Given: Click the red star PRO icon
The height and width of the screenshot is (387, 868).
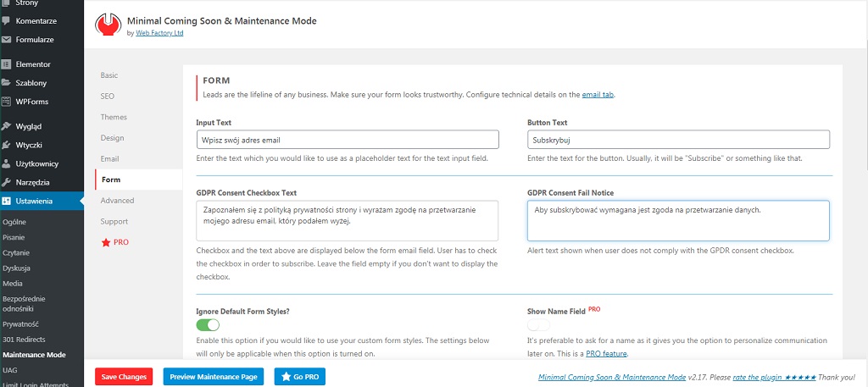Looking at the screenshot, I should pos(106,242).
